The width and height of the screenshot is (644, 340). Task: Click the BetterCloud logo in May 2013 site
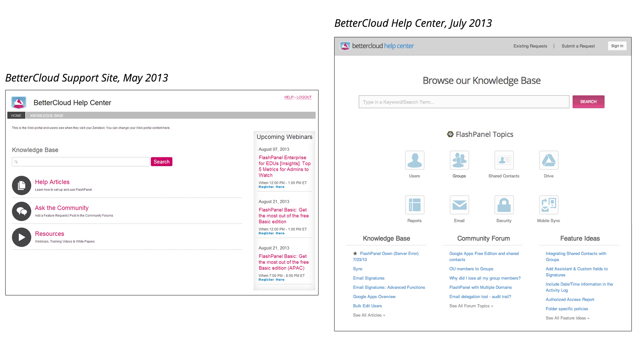point(19,102)
